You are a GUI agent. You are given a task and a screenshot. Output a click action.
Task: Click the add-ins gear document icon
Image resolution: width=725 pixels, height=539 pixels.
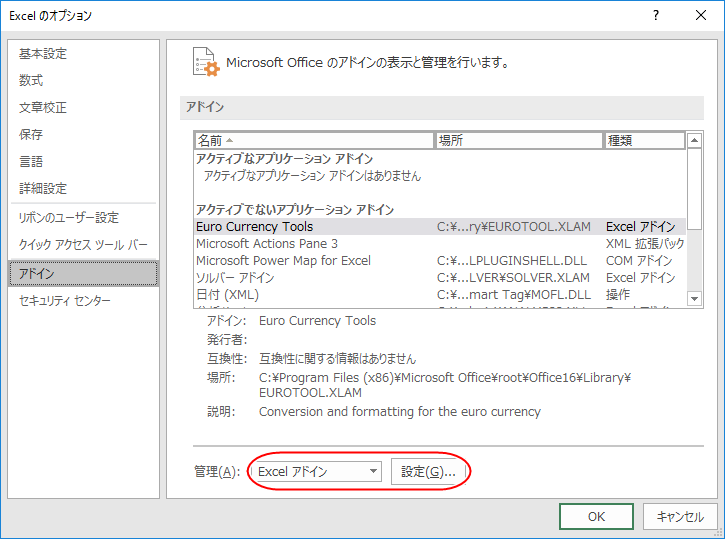pos(206,62)
